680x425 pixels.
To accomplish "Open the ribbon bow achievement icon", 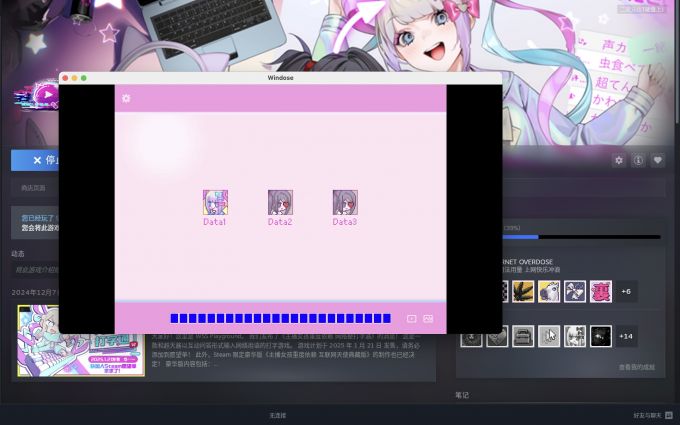I will click(575, 291).
